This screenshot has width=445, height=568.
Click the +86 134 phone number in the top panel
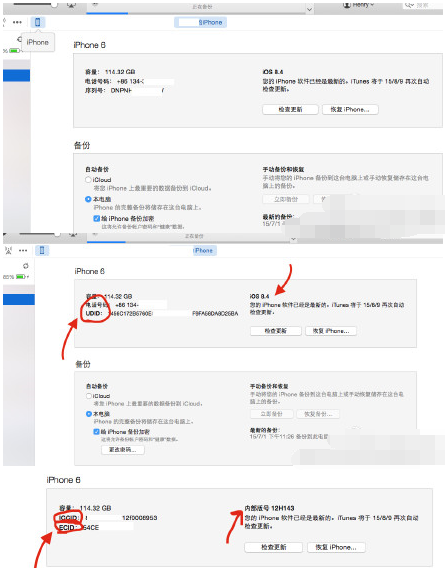(x=130, y=82)
